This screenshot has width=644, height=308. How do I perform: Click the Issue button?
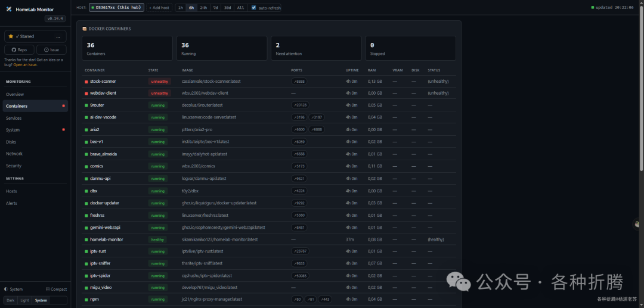pos(51,49)
